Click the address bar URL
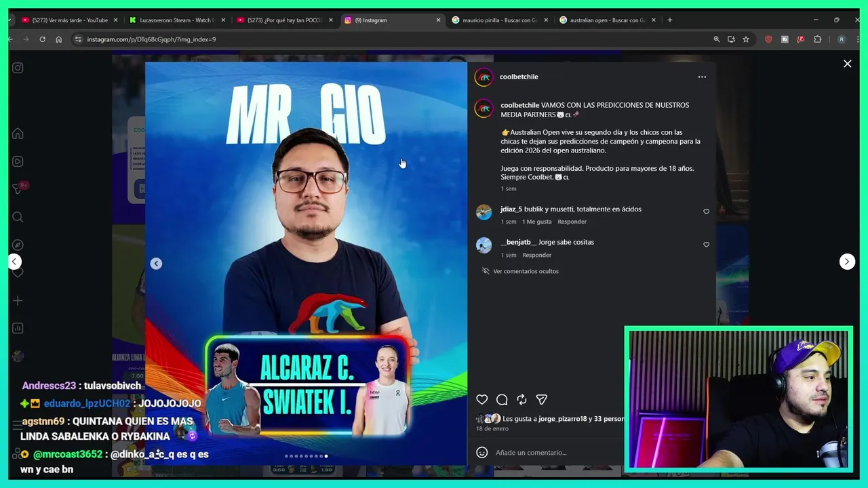868x488 pixels. (x=151, y=39)
